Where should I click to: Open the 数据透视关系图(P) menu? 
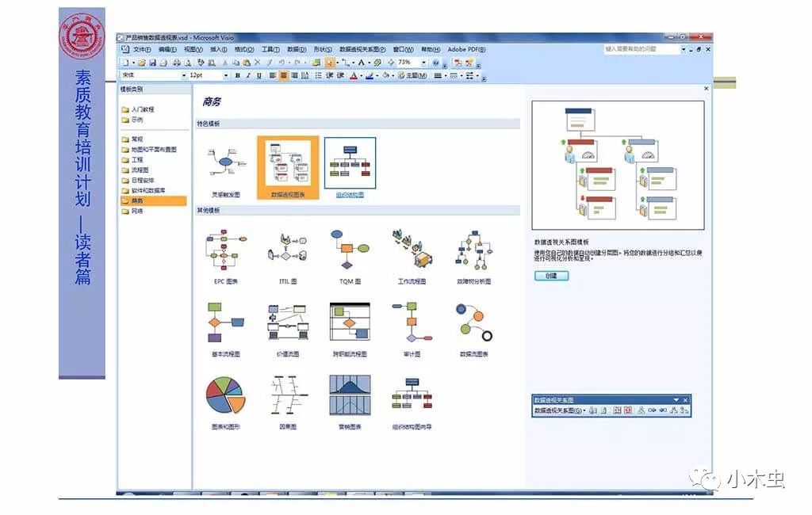coord(362,49)
